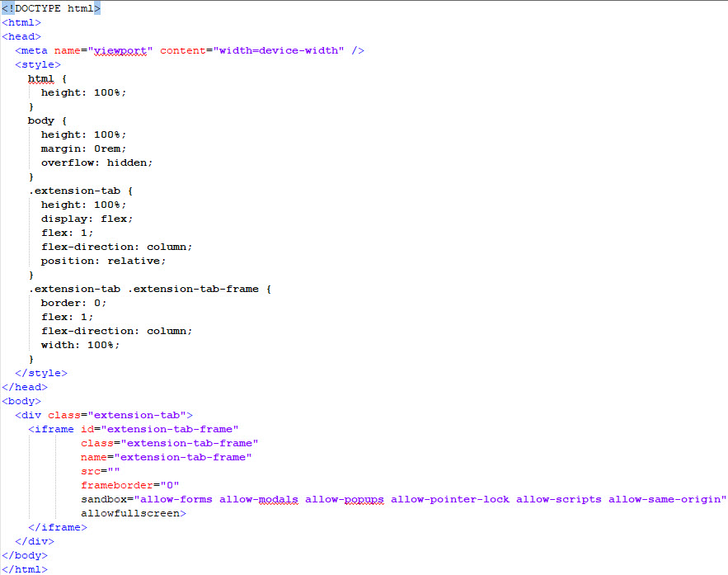Click the opening <body> tag
The width and height of the screenshot is (728, 575).
(21, 401)
